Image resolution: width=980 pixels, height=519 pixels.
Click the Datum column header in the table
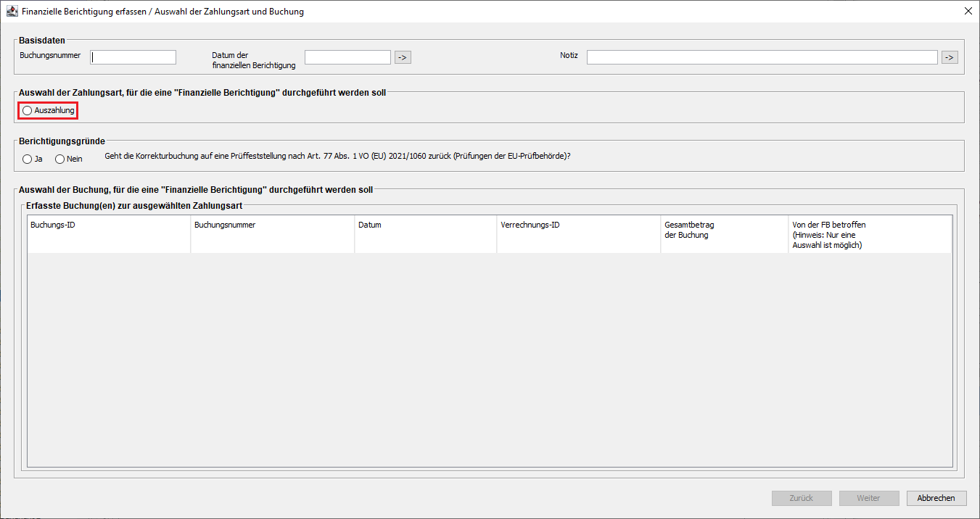[x=425, y=234]
